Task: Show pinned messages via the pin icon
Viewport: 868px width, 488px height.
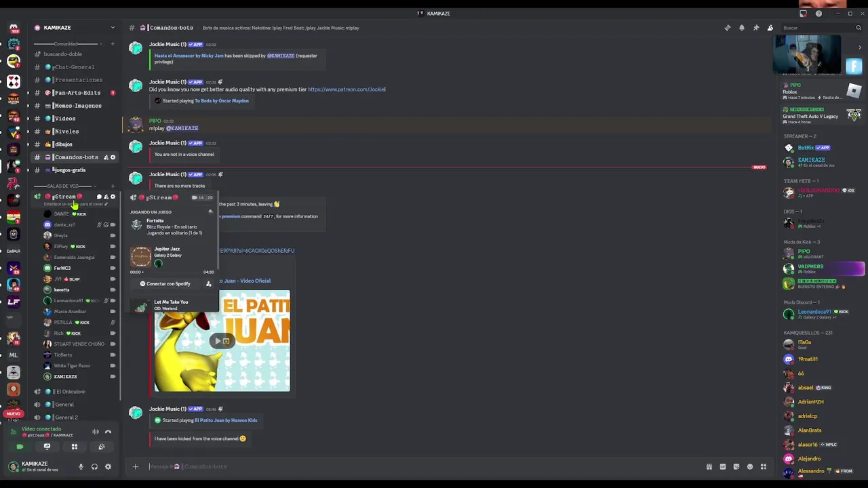Action: coord(756,28)
